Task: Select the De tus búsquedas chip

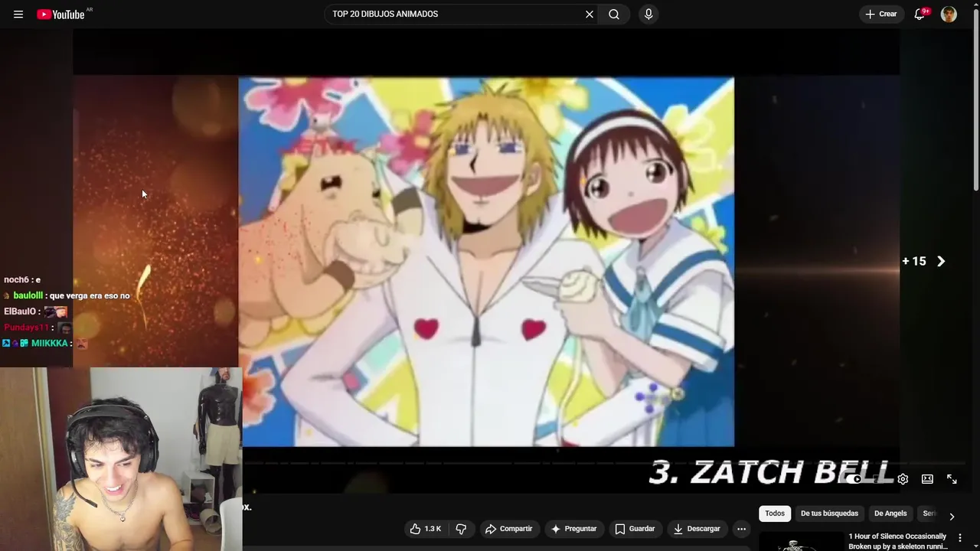Action: click(x=829, y=514)
